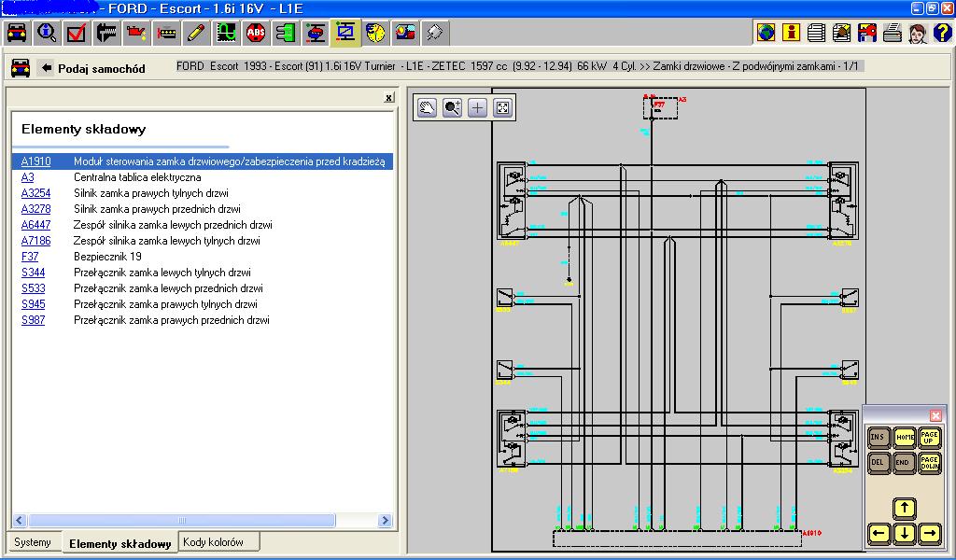This screenshot has height=560, width=956.
Task: Click the red checkmark service icon
Action: (x=77, y=33)
